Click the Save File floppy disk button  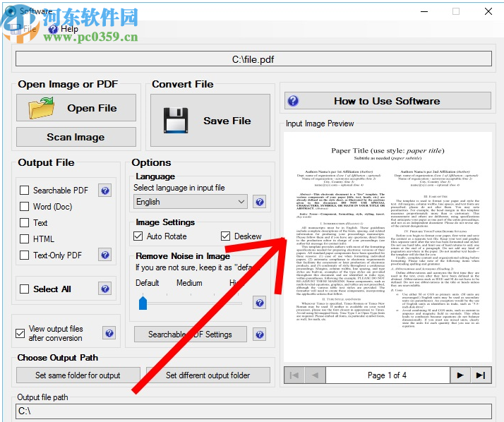(x=210, y=120)
